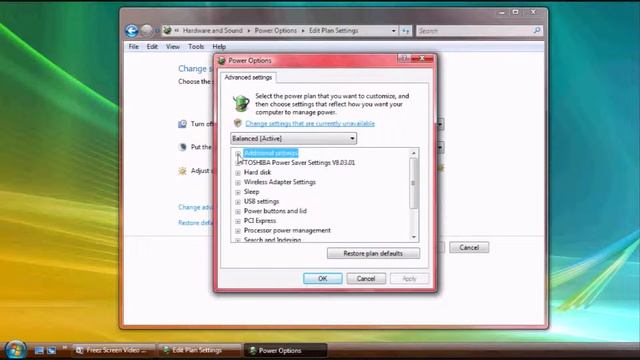The image size is (640, 360).
Task: Click Switch between windows quick launch icon
Action: (51, 350)
